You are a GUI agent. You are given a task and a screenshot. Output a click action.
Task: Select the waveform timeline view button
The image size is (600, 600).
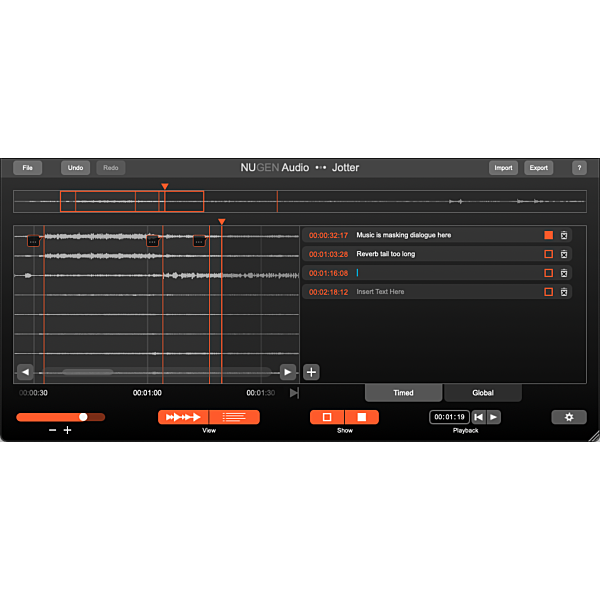point(183,417)
